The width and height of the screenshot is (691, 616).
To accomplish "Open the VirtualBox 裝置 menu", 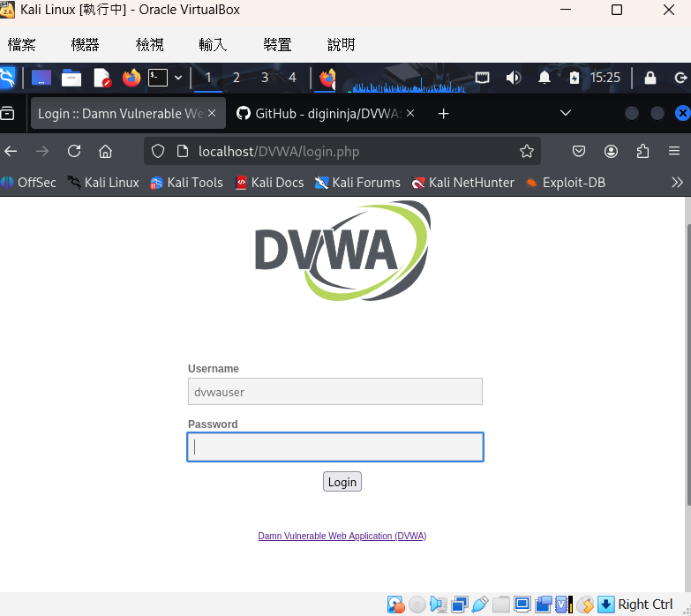I will click(277, 44).
